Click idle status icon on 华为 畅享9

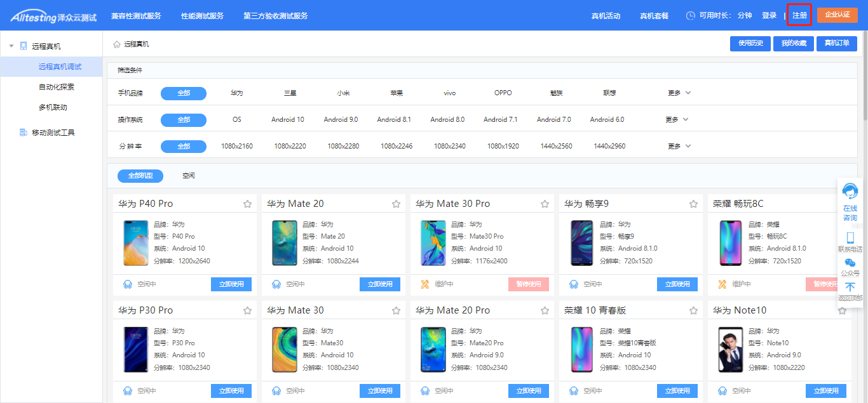point(573,284)
